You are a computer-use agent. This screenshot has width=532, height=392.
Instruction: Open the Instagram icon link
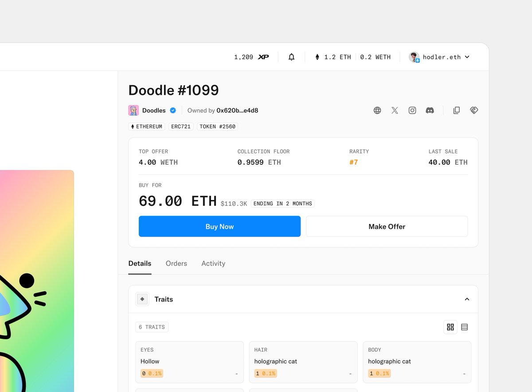point(412,110)
